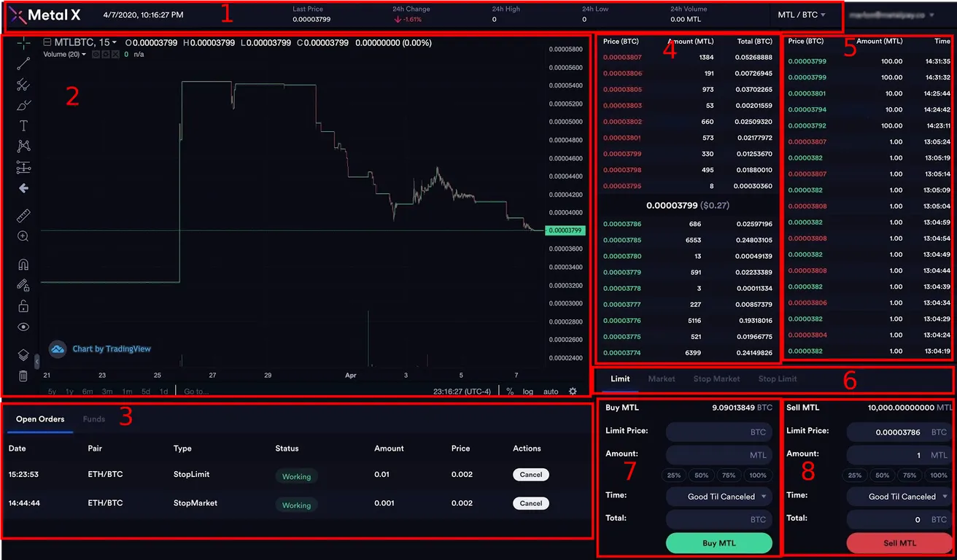Select the ruler measure tool

click(23, 216)
